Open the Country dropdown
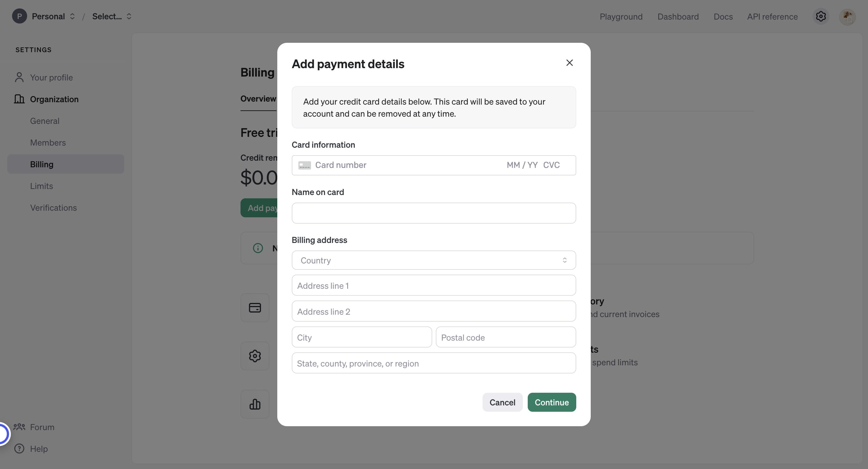 [x=434, y=260]
